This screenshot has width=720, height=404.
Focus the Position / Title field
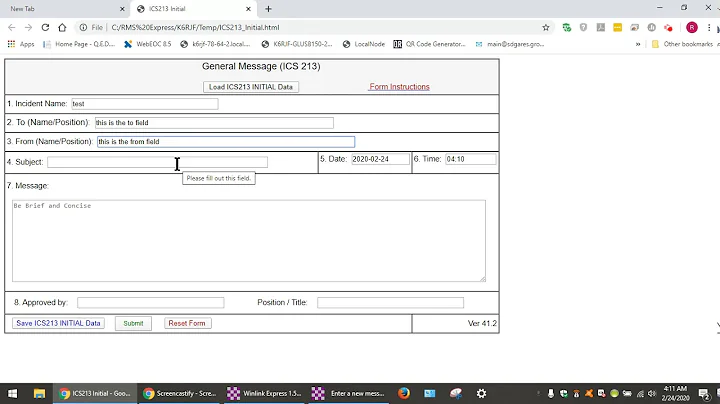click(x=390, y=303)
